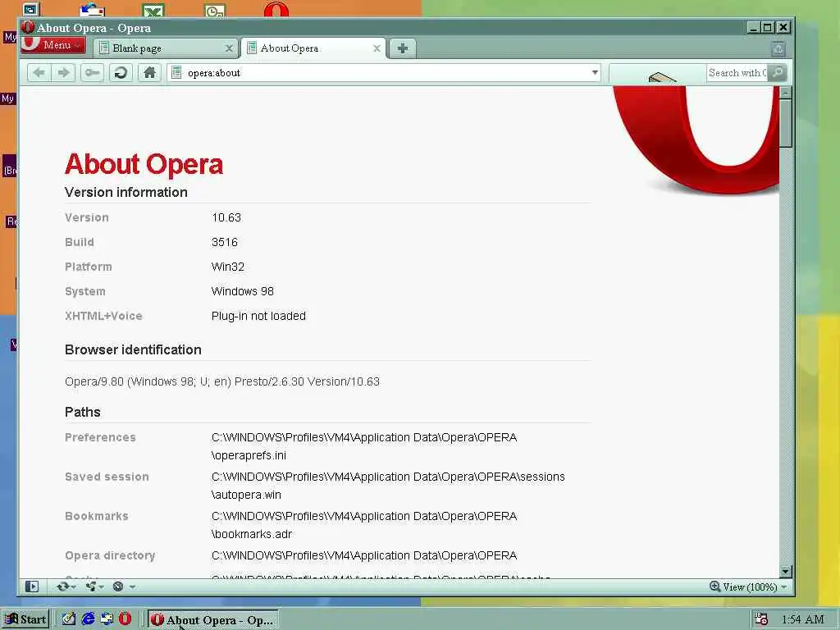Click the version value 10.63

226,217
